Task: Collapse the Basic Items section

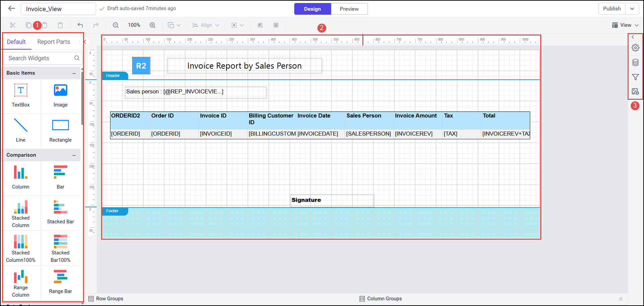Action: click(x=74, y=73)
